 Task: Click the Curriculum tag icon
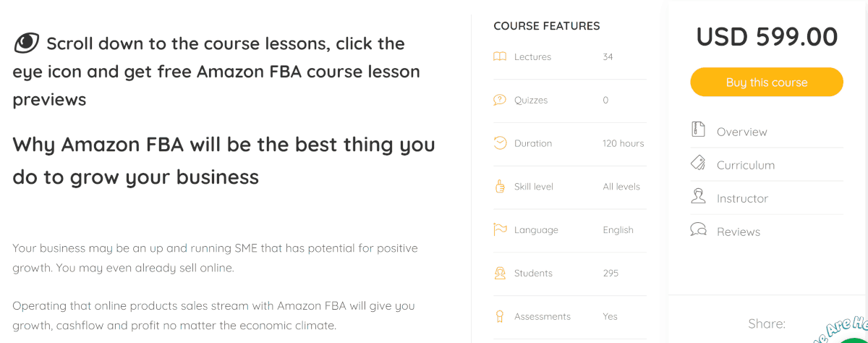(x=698, y=163)
